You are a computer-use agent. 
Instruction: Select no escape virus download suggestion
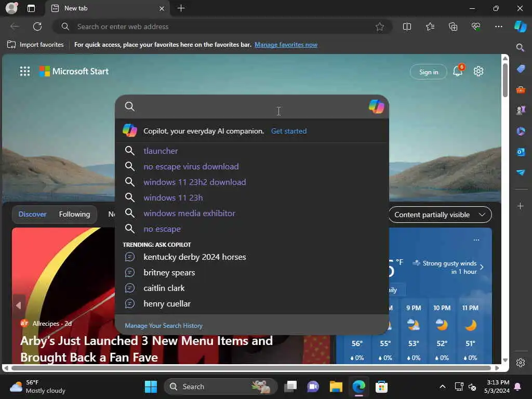252,166
